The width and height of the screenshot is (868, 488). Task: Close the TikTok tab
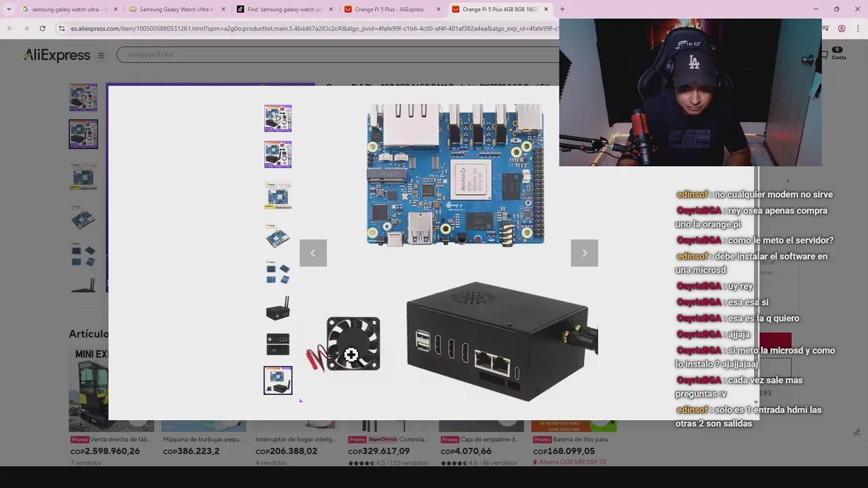click(x=330, y=9)
